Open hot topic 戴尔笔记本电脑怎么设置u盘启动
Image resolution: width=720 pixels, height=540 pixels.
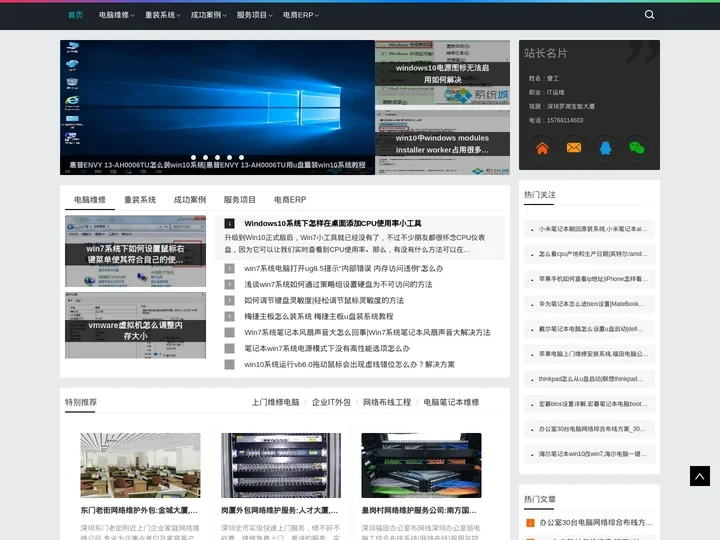click(x=591, y=329)
